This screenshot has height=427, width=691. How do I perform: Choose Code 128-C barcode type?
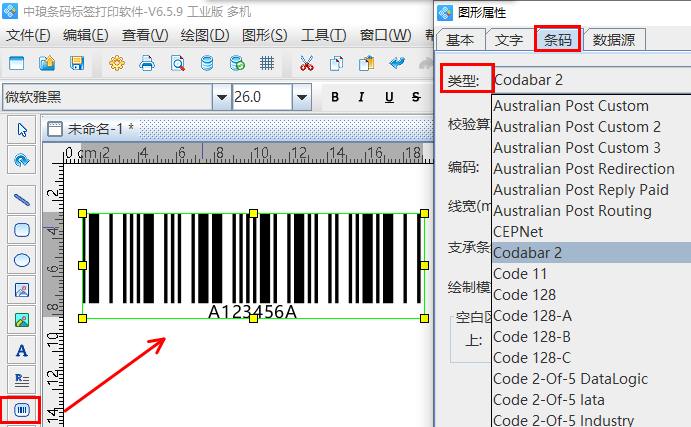(591, 358)
